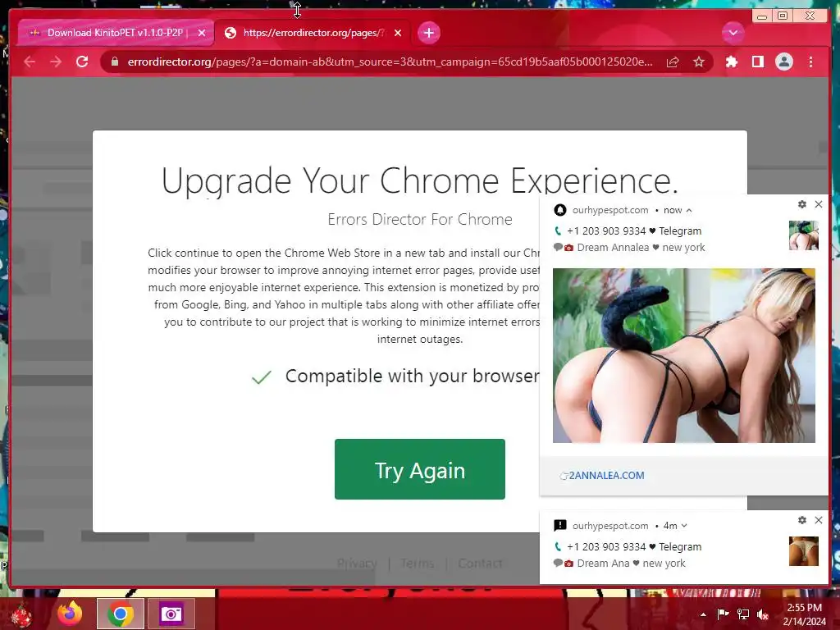
Task: Click the browser forward arrow
Action: click(56, 62)
